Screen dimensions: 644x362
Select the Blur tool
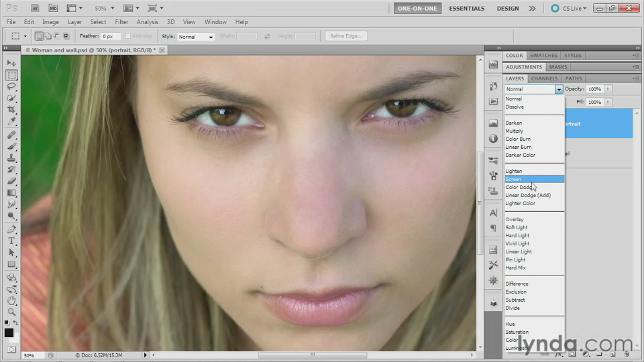11,204
